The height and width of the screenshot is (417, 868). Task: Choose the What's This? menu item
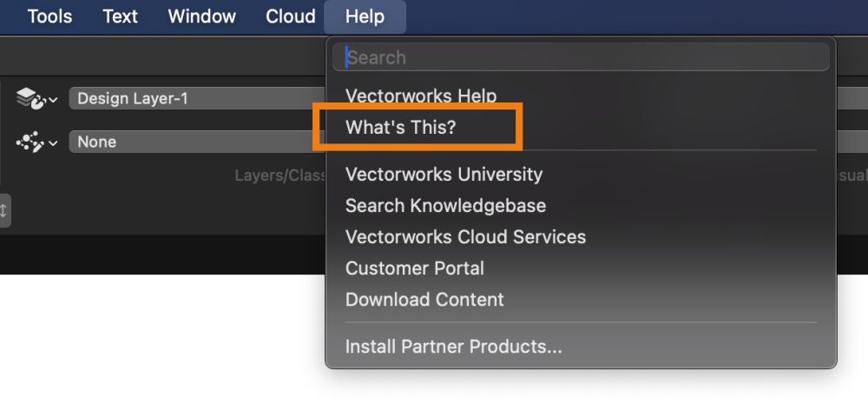(x=401, y=128)
